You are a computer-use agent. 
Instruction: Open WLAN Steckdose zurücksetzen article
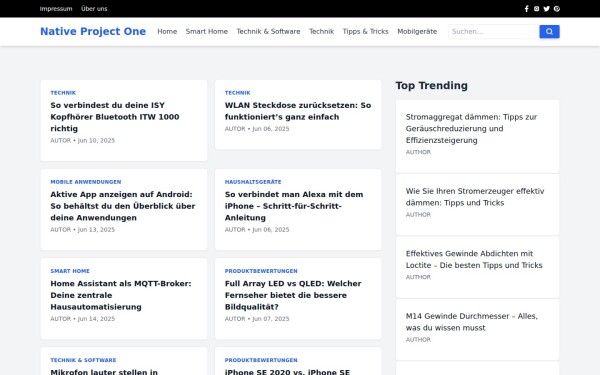tap(298, 111)
